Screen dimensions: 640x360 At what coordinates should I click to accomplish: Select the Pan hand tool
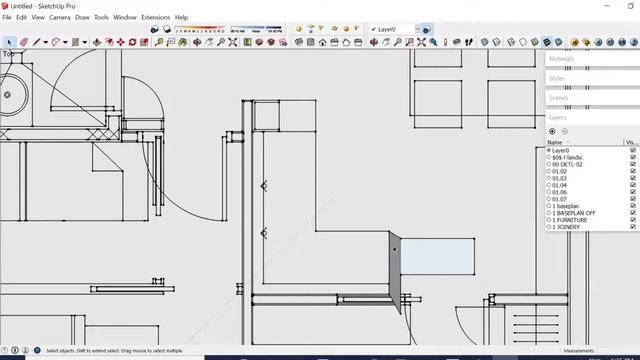(209, 42)
